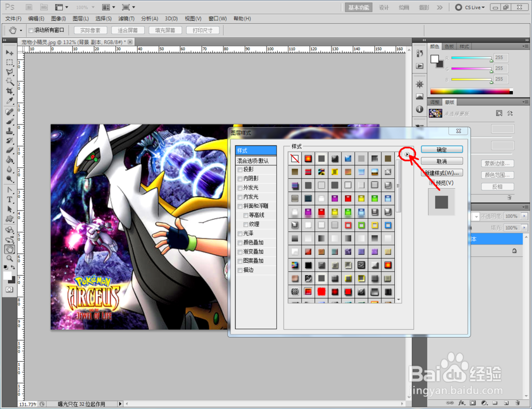Open the zoom level 100% dropdown
The width and height of the screenshot is (532, 409).
point(93,7)
